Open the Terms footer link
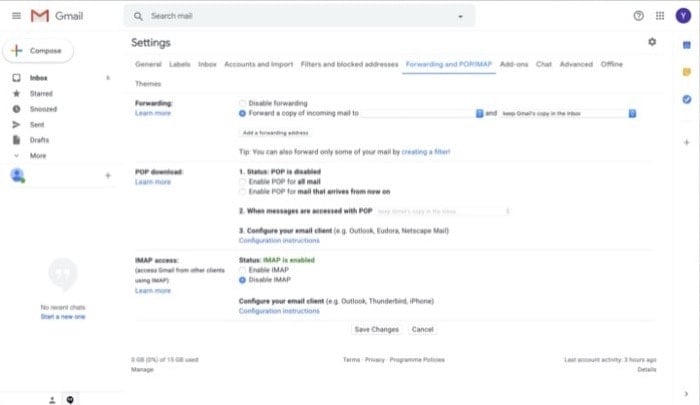This screenshot has height=405, width=700. click(351, 360)
